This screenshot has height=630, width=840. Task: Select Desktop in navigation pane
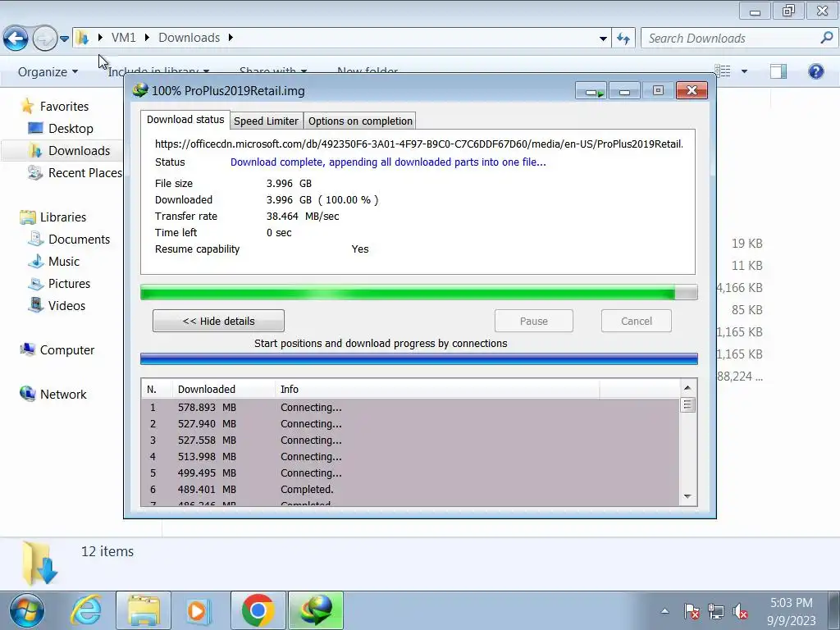coord(71,129)
